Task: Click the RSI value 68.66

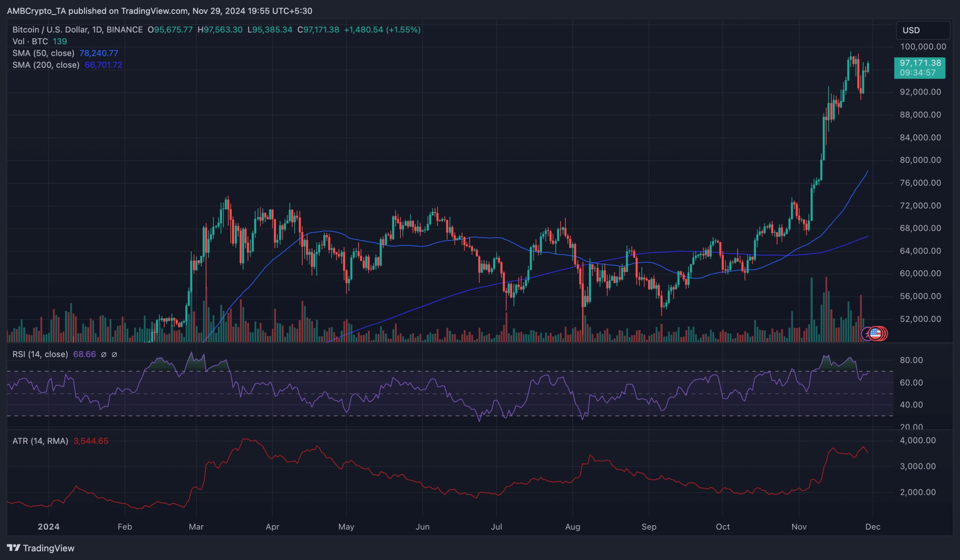Action: (85, 354)
